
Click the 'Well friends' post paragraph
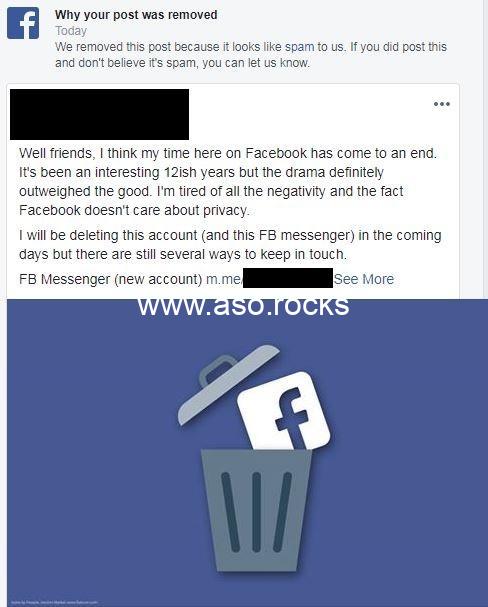(x=228, y=182)
